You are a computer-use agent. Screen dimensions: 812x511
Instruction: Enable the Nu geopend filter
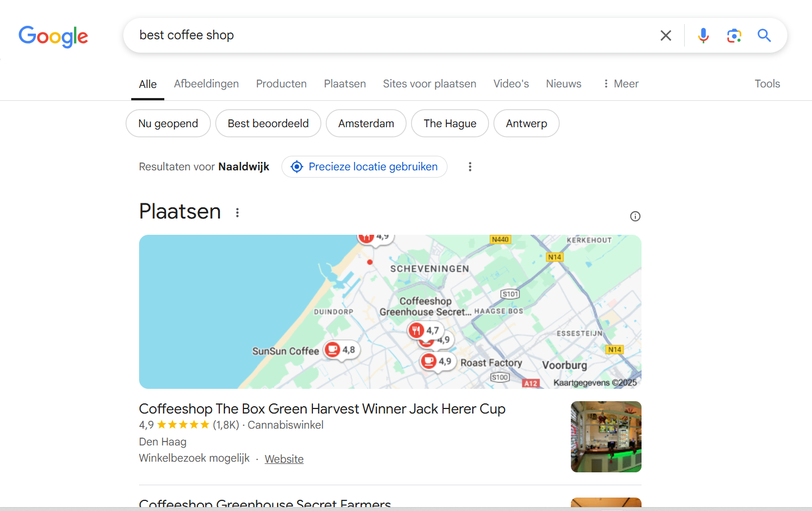tap(168, 123)
